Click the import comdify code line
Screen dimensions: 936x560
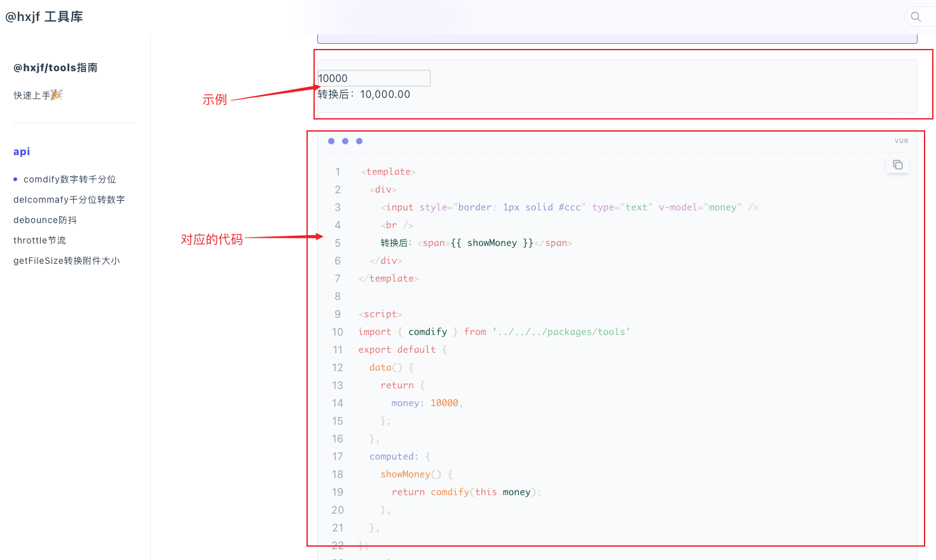(493, 332)
